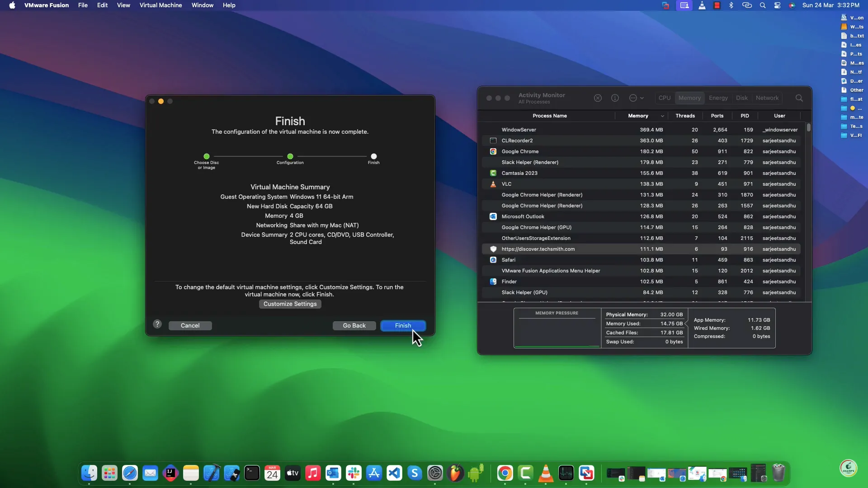Click the Siri icon in menu bar
The width and height of the screenshot is (868, 488).
coord(792,5)
